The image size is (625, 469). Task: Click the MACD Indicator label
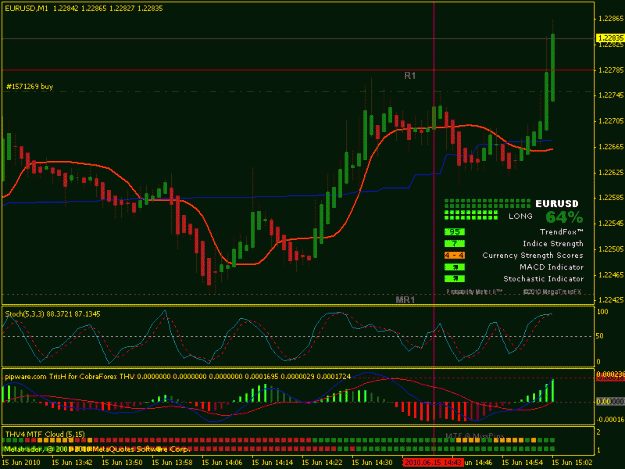click(x=551, y=267)
